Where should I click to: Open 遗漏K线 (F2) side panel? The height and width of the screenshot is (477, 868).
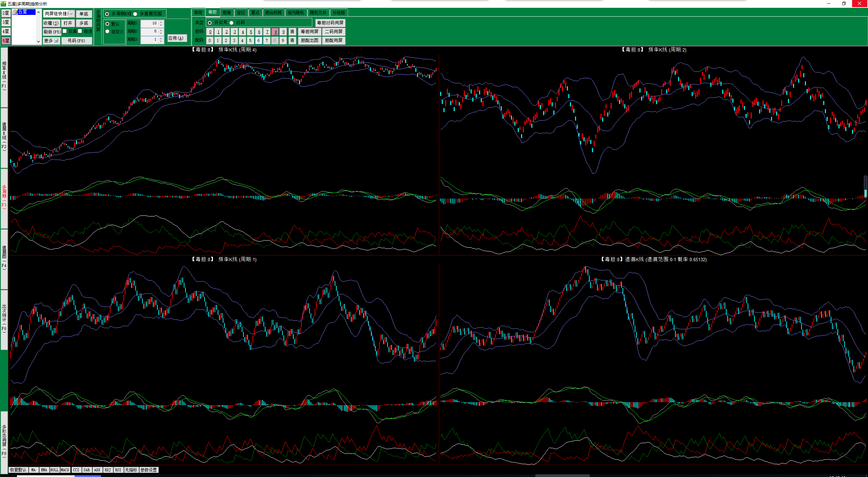4,137
